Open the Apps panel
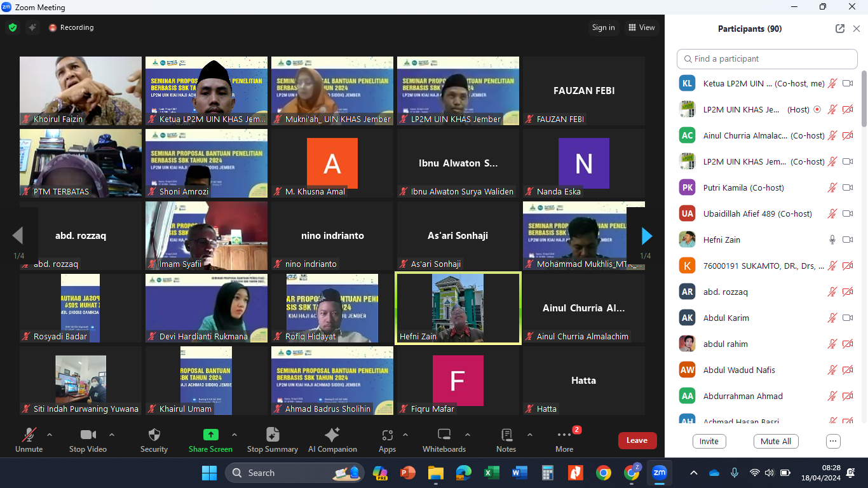This screenshot has width=868, height=488. 387,440
